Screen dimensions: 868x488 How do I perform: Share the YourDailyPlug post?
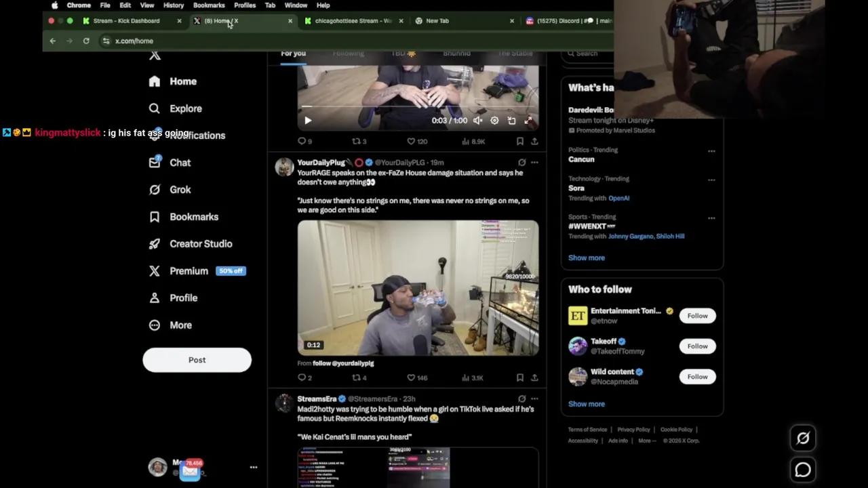click(x=534, y=378)
